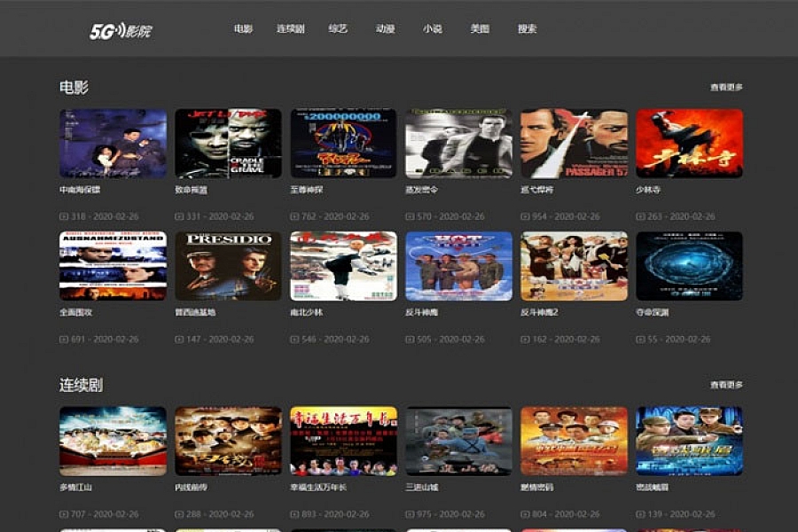This screenshot has width=798, height=532.
Task: Click the 连续剧 section heading
Action: pyautogui.click(x=81, y=385)
